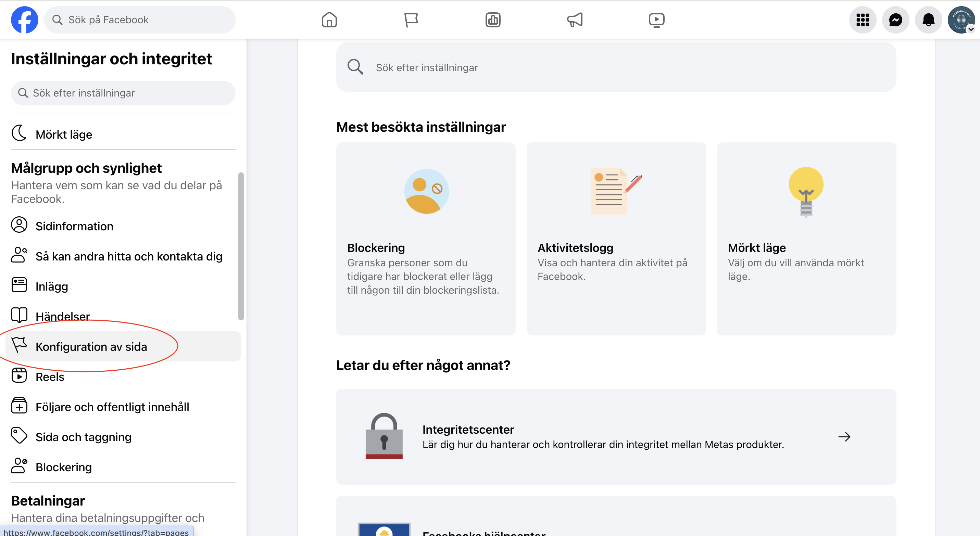
Task: Open the insights bar chart icon
Action: [493, 20]
